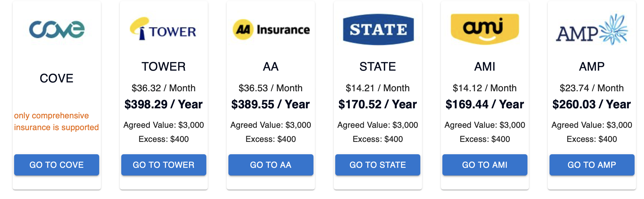
Task: Click the $398.29 / Year Tower price
Action: point(163,104)
